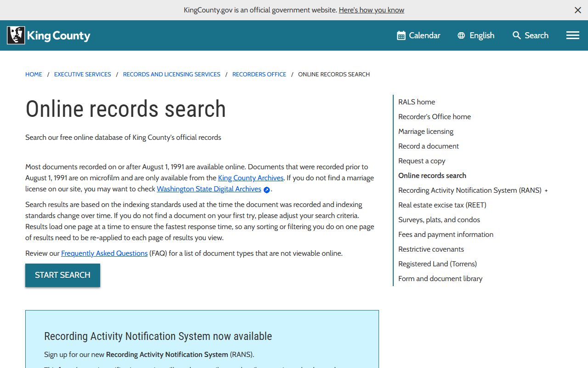Open Registered Land (Torrens) item
588x368 pixels.
[x=437, y=264]
